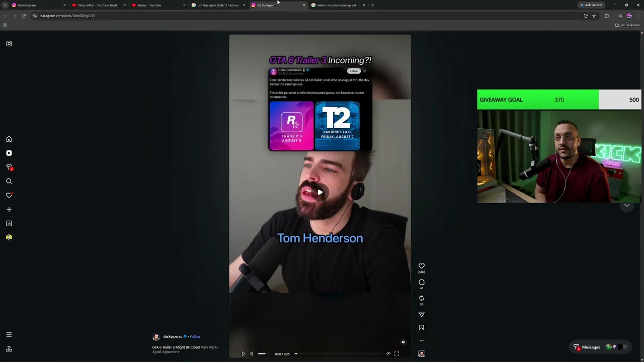Open Chrome three-dot menu
Image resolution: width=644 pixels, height=362 pixels.
638,16
